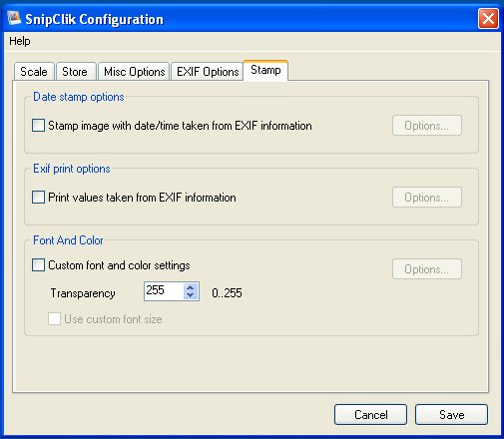Switch to the Scale tab
This screenshot has width=504, height=439.
tap(34, 72)
